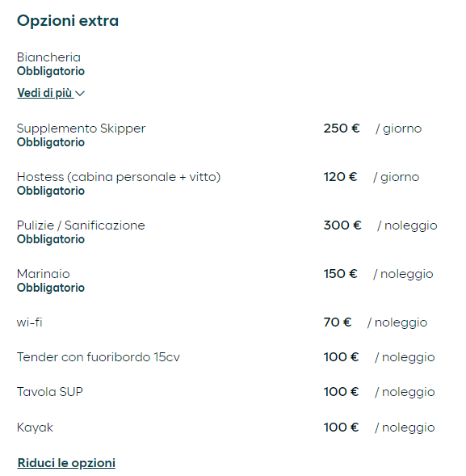Select the Biancheria option label

coord(48,57)
